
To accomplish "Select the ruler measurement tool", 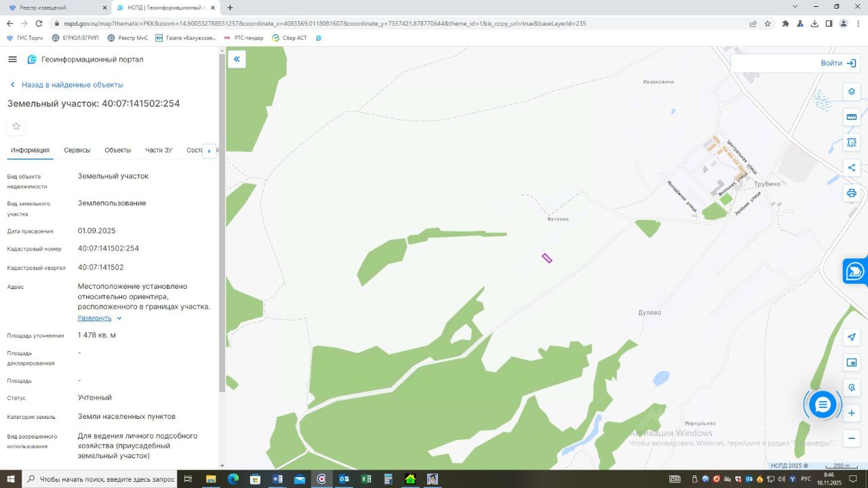I will (x=852, y=117).
